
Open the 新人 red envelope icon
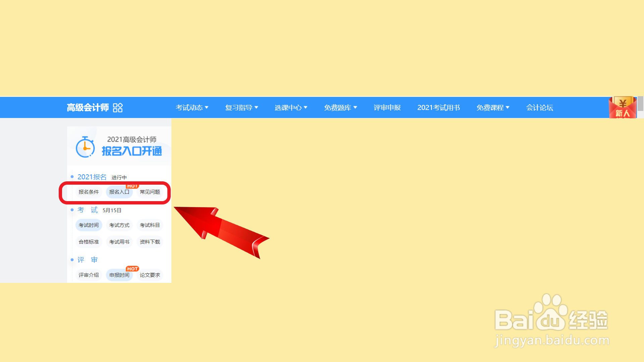pos(623,108)
